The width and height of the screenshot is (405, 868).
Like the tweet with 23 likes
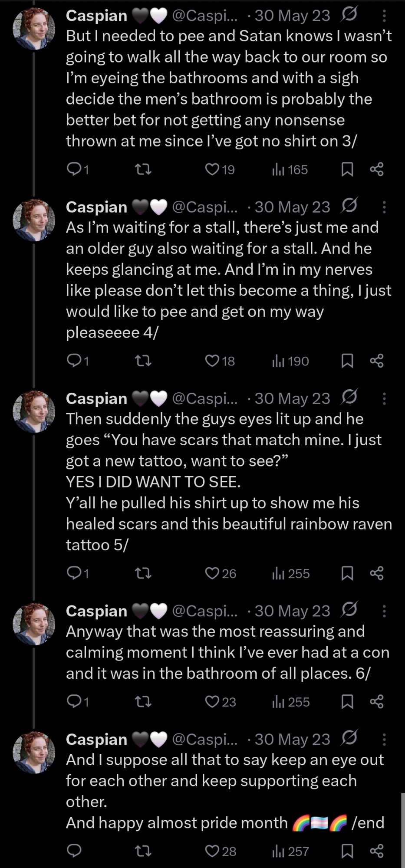click(x=212, y=702)
